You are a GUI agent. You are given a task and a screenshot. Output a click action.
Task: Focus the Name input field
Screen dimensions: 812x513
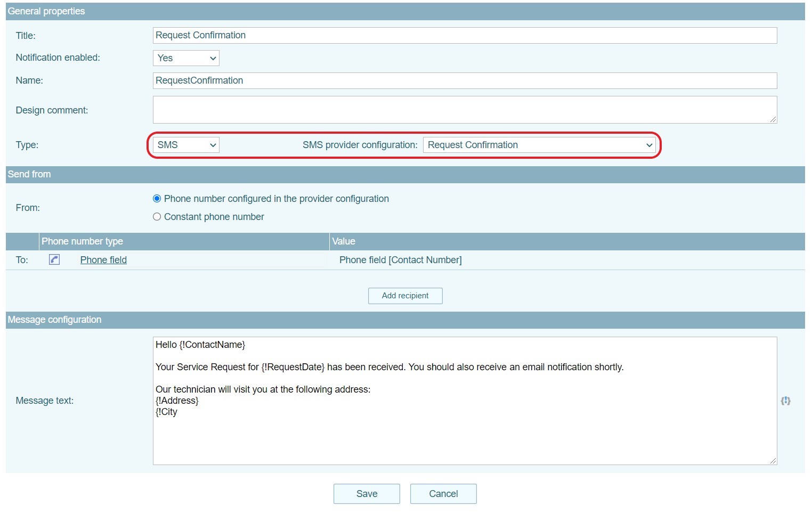tap(465, 81)
